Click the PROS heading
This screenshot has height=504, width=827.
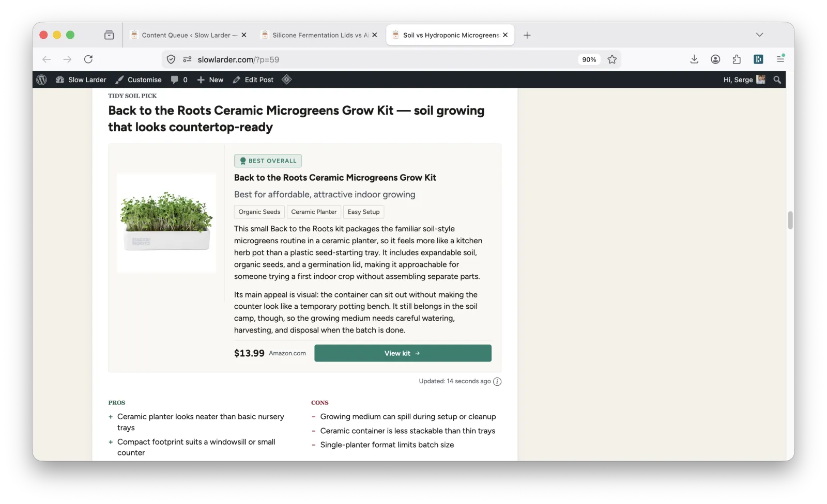pos(117,403)
